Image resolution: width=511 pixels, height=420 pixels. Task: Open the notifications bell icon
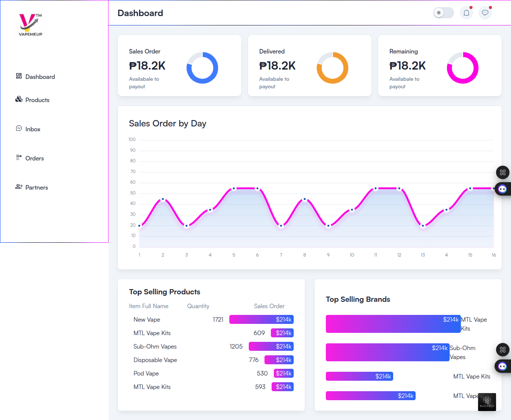pyautogui.click(x=466, y=13)
